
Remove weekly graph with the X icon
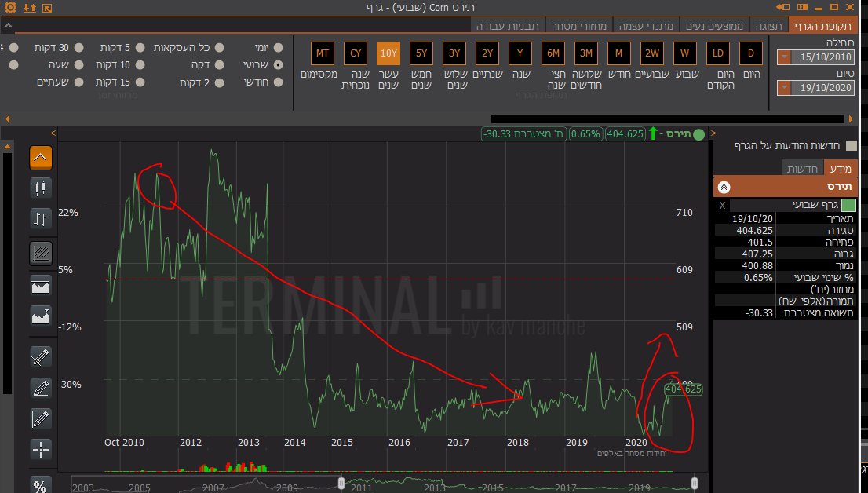(x=722, y=206)
